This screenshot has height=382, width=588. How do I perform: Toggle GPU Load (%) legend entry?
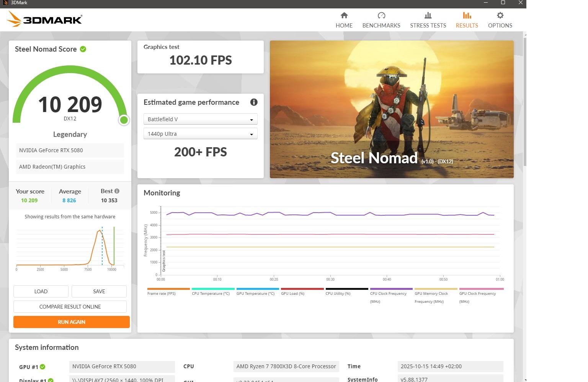[302, 292]
